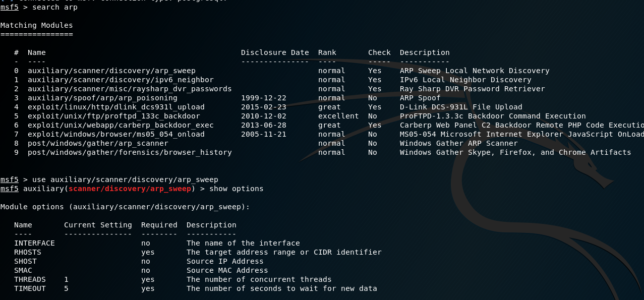Click 'D-Link DCS-931L File Upload' description

coord(461,107)
